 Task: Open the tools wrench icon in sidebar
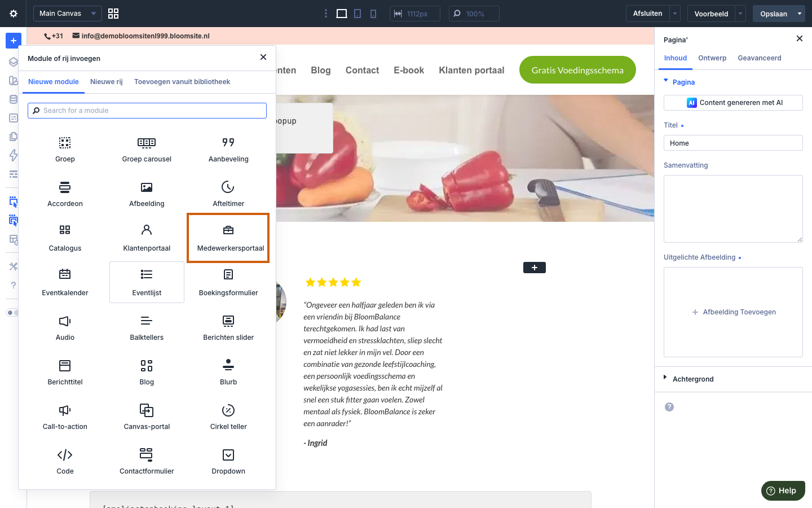click(14, 266)
